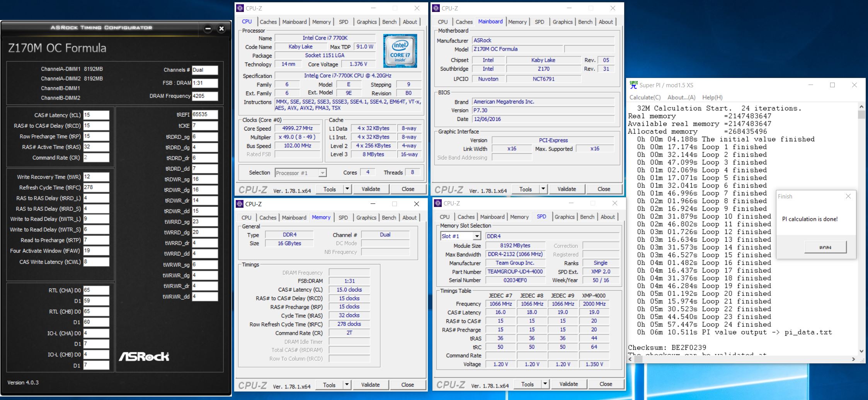The image size is (868, 400).
Task: Click the CAS# Latency (tCL) input field
Action: (x=96, y=115)
